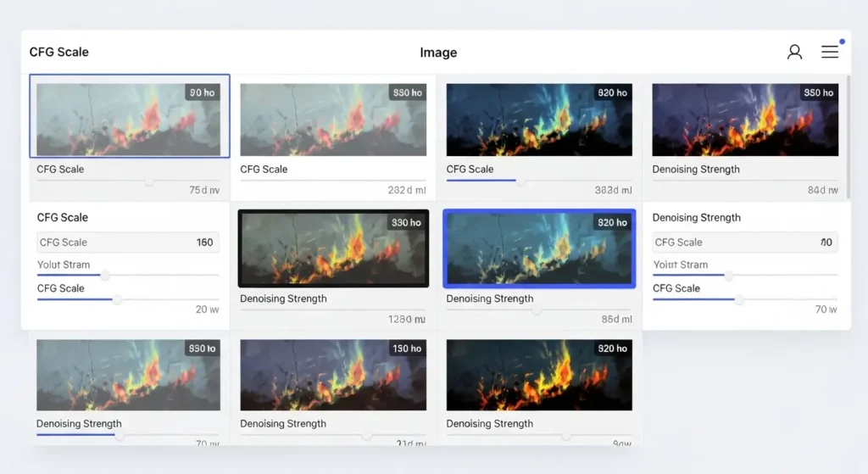
Task: Click slider handle with value 75d nv
Action: [150, 181]
